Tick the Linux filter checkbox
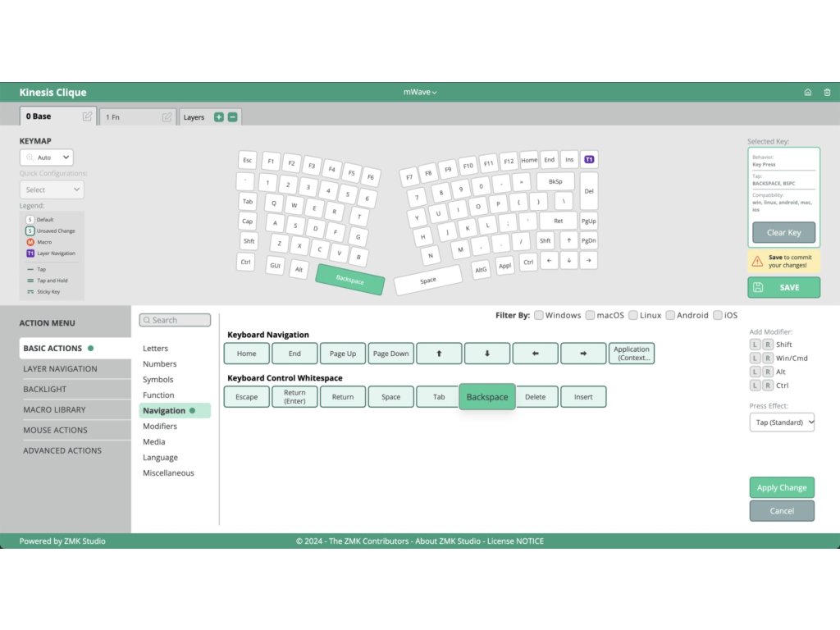Viewport: 840px width, 630px height. coord(632,315)
